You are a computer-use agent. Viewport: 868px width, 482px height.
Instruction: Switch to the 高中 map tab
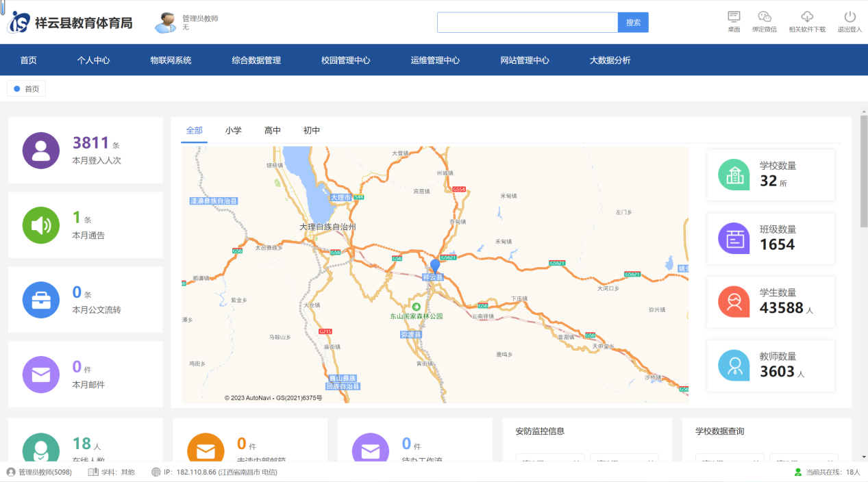click(273, 130)
